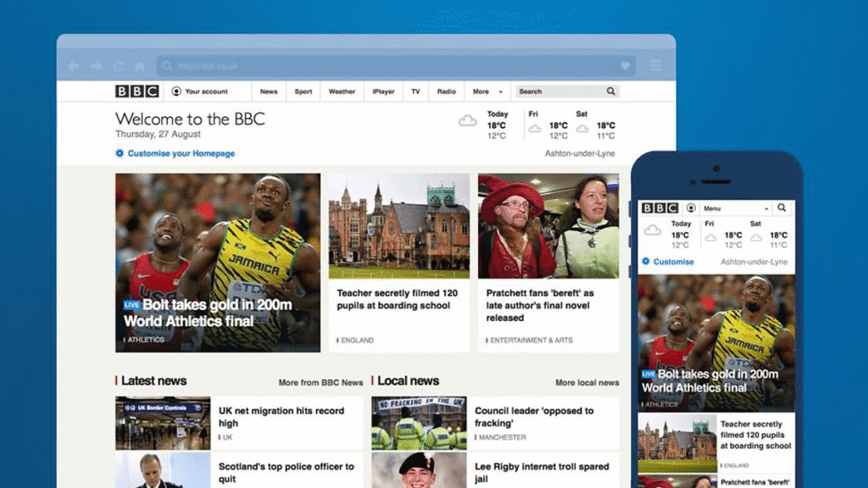This screenshot has height=488, width=868.
Task: Click Customise your Homepage link
Action: coord(180,153)
